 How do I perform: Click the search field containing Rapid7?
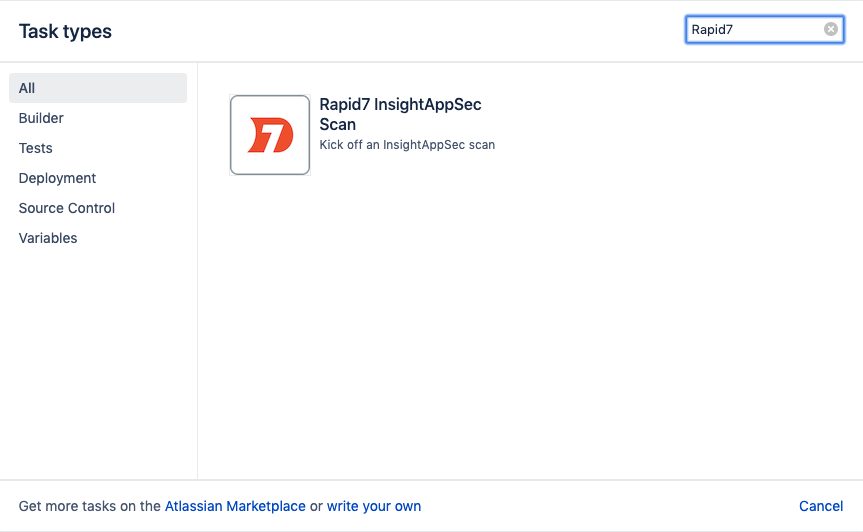pyautogui.click(x=764, y=29)
